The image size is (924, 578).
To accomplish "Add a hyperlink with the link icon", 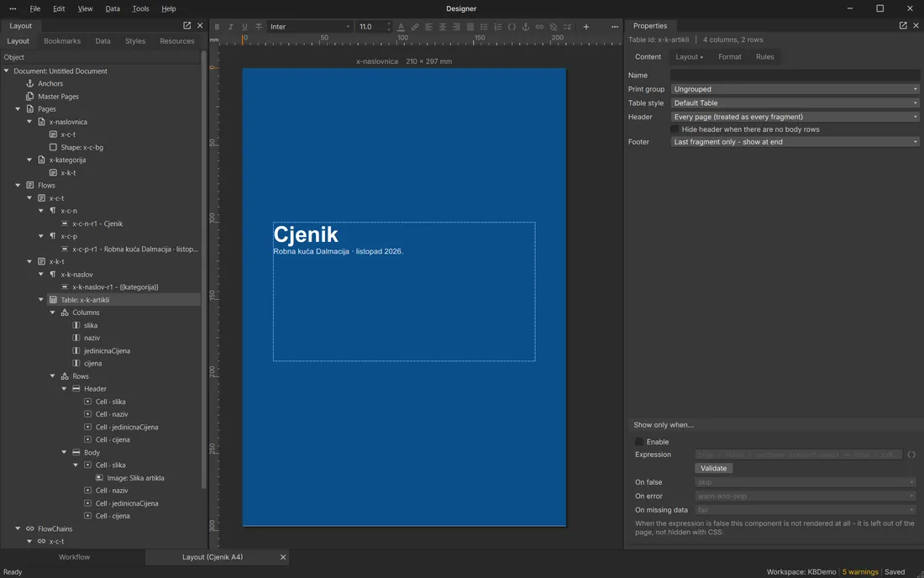I will click(x=539, y=27).
